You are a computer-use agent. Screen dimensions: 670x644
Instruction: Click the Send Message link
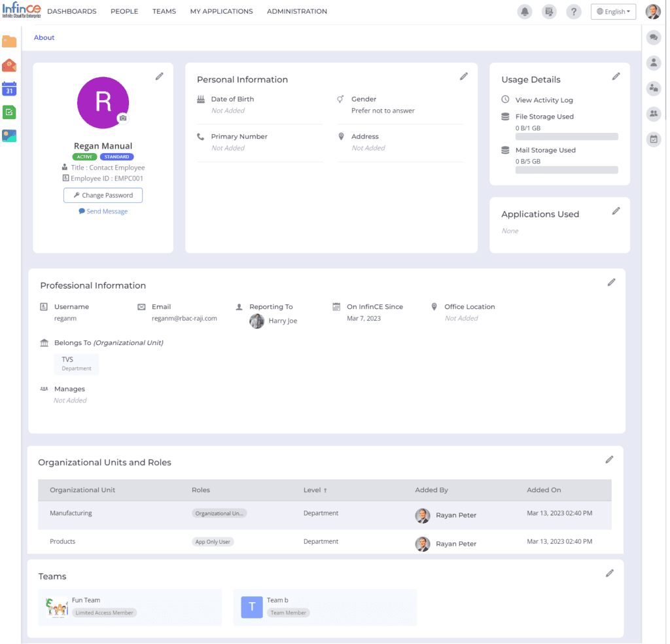pos(103,211)
